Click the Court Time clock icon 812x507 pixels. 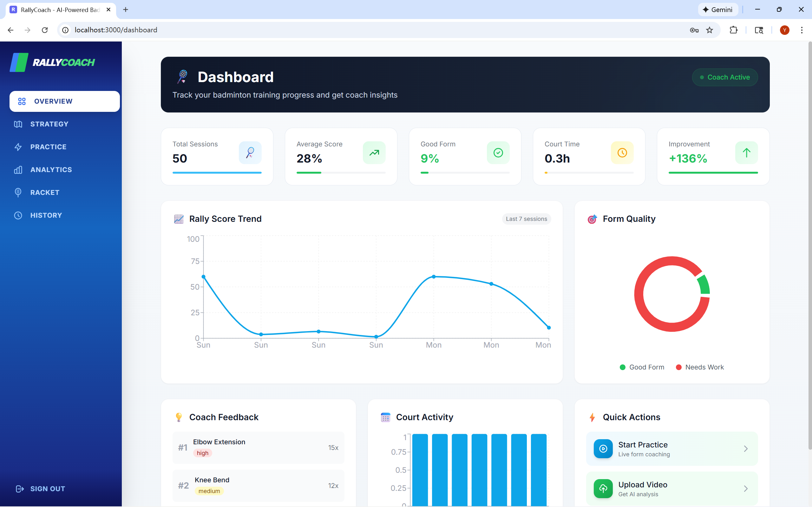coord(622,153)
